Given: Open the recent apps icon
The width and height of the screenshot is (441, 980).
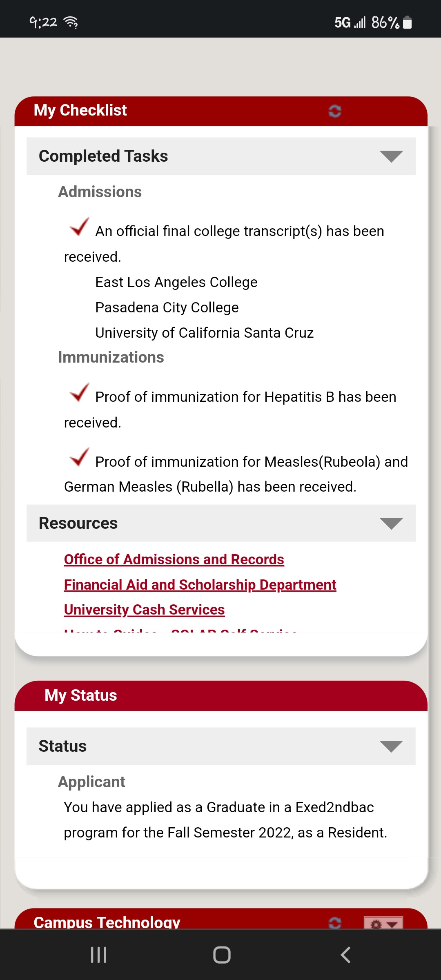Looking at the screenshot, I should (x=98, y=955).
